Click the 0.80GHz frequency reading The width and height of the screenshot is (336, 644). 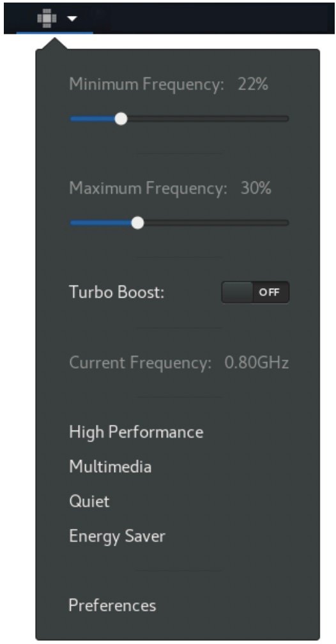point(257,363)
